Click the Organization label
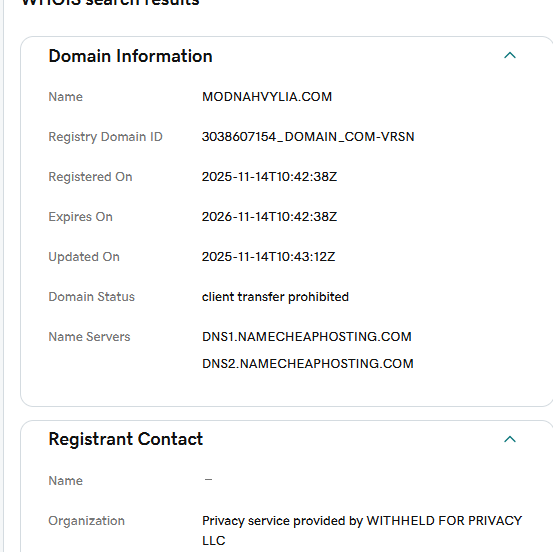The width and height of the screenshot is (553, 552). click(86, 521)
